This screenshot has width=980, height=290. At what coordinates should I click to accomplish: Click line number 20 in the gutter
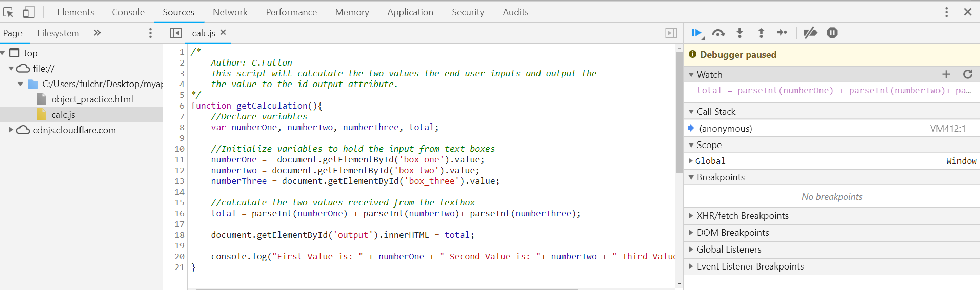[x=179, y=257]
